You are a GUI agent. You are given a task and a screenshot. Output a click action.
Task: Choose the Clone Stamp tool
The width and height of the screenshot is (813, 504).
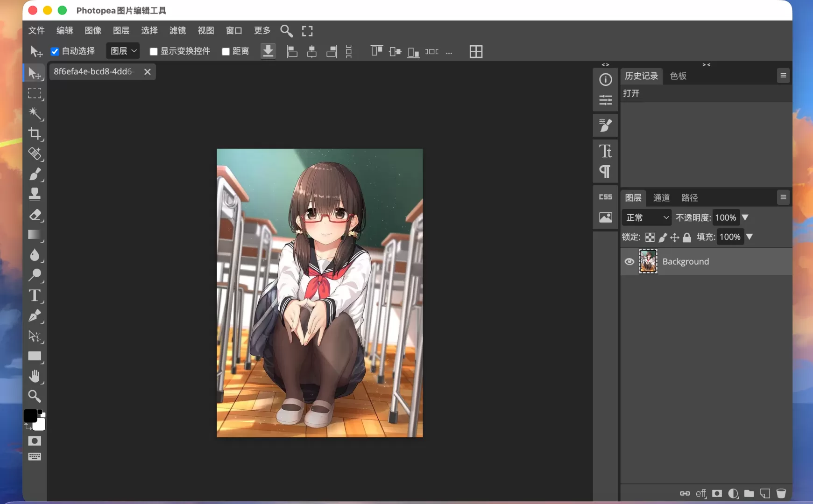pos(35,194)
